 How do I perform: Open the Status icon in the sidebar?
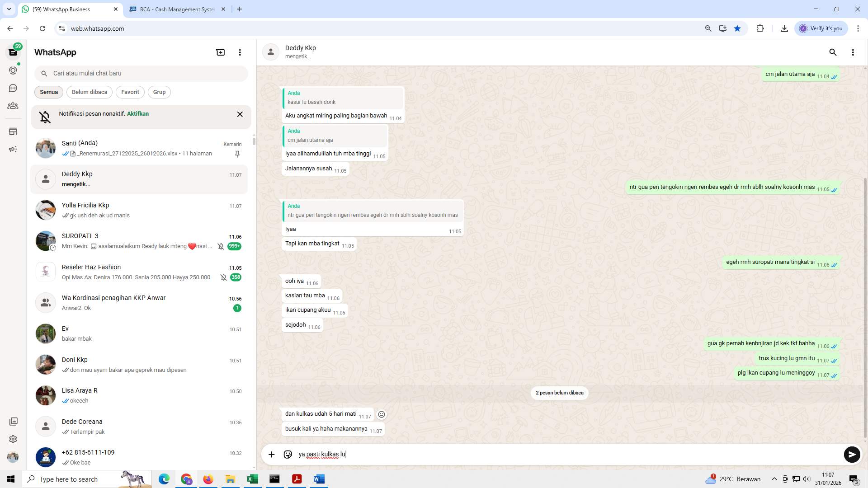13,70
